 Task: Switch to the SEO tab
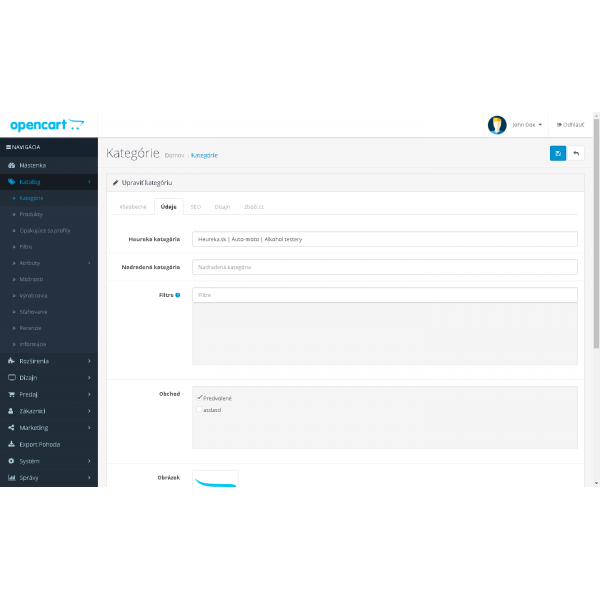[196, 207]
